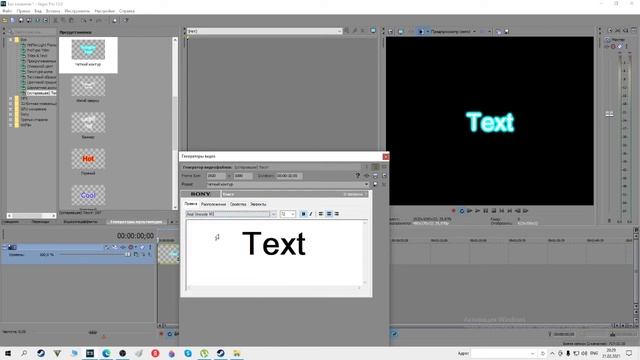Delete the preset using the X icon beside Preset
This screenshot has height=360, width=640.
pos(384,184)
